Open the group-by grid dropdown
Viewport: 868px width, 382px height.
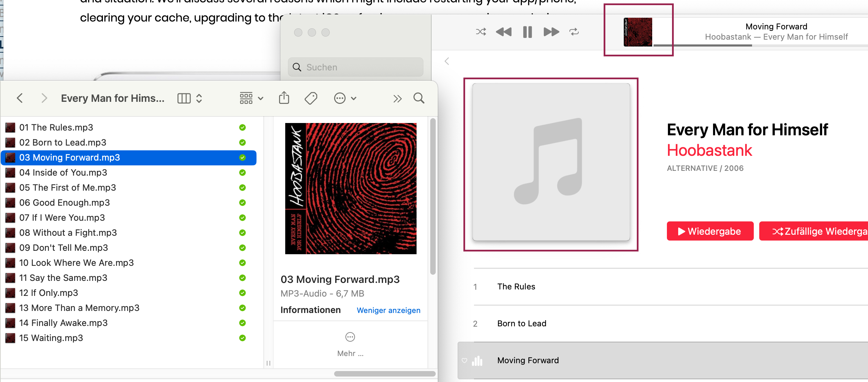pyautogui.click(x=251, y=98)
